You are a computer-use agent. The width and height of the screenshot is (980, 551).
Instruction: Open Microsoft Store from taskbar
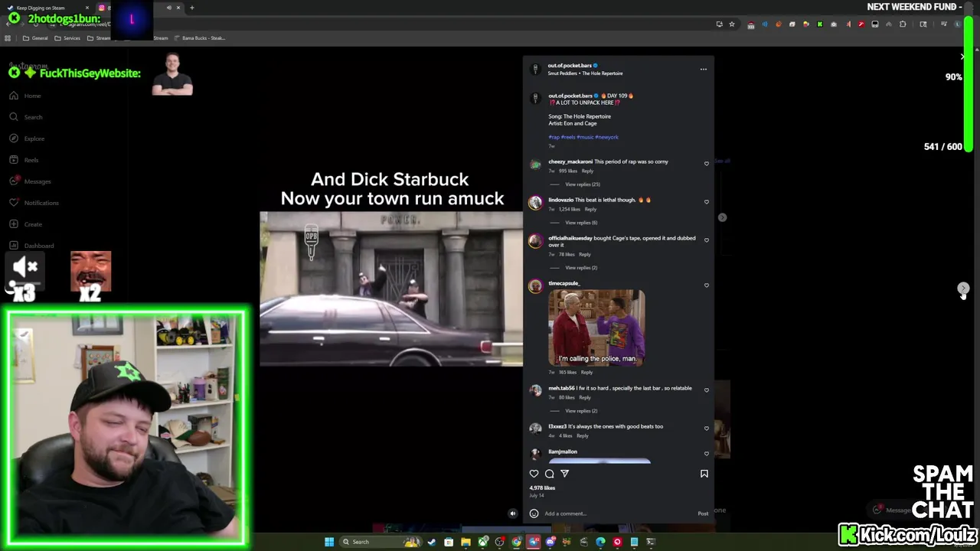click(449, 542)
